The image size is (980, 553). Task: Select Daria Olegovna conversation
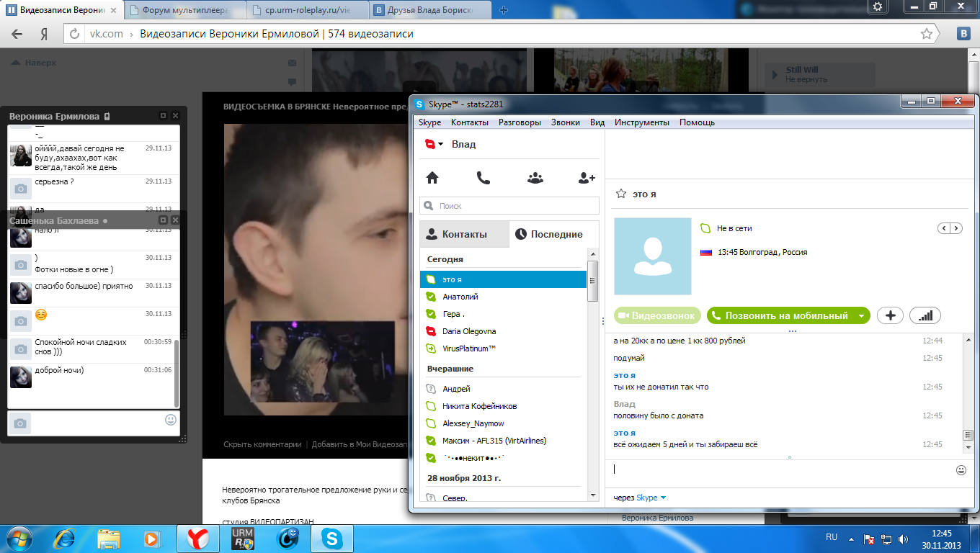point(504,331)
